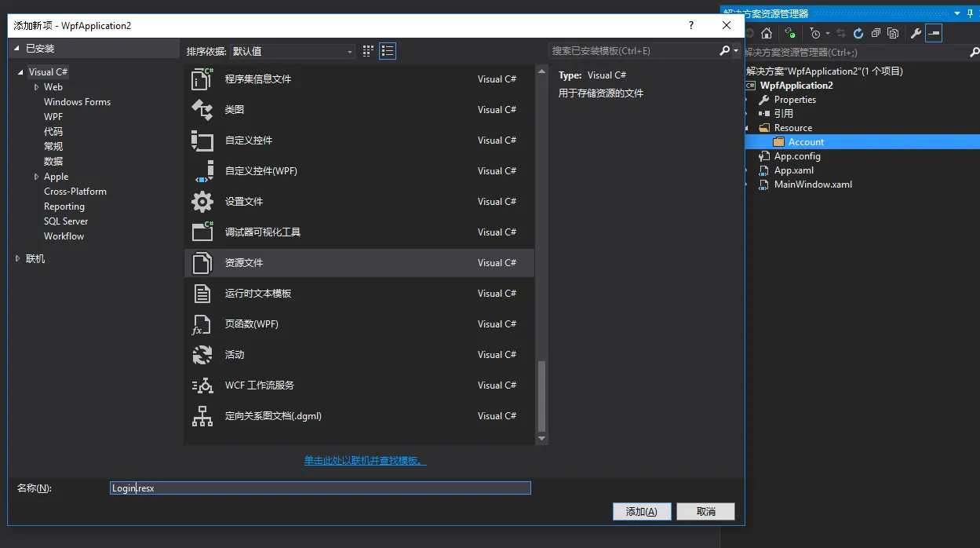Click the Home icon in Solution Explorer
The image size is (980, 548).
point(767,33)
